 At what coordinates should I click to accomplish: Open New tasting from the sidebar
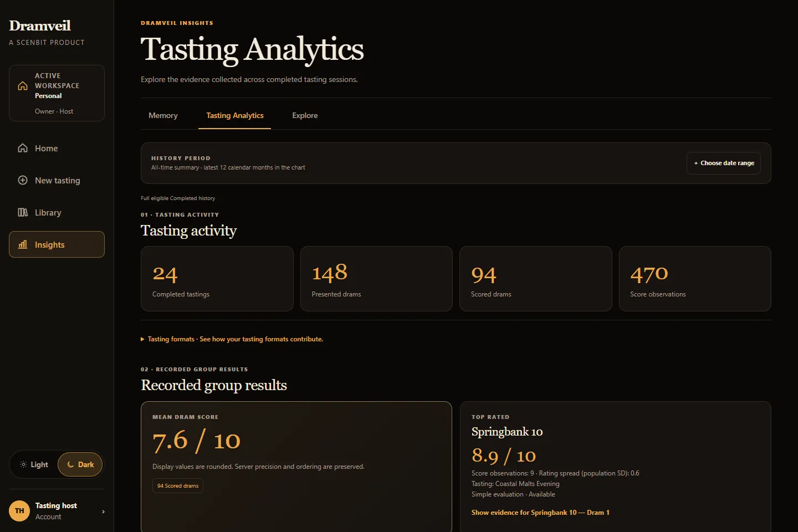(x=57, y=180)
